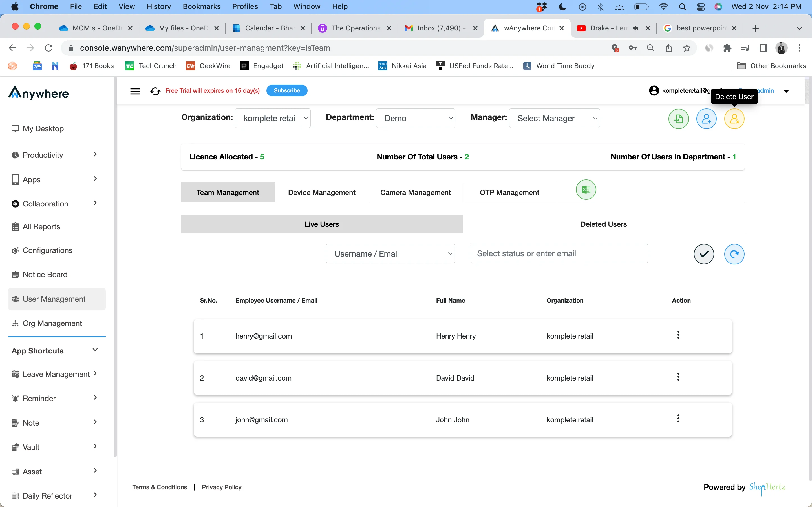Click the Export to Excel icon
The width and height of the screenshot is (812, 507).
(x=586, y=189)
